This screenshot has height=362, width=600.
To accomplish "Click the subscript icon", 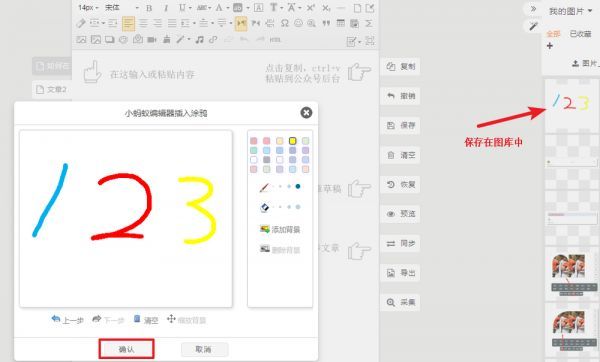I will pos(326,8).
